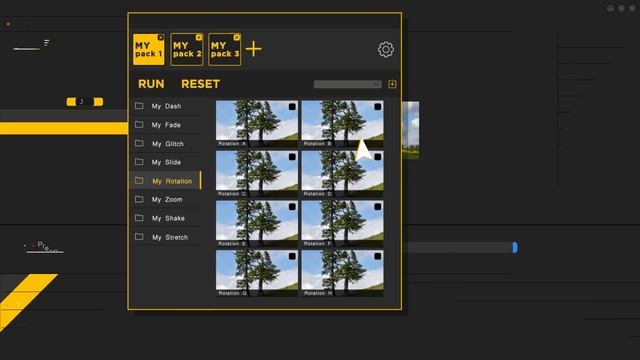Click the My Shake folder icon
This screenshot has height=360, width=640.
[x=139, y=218]
